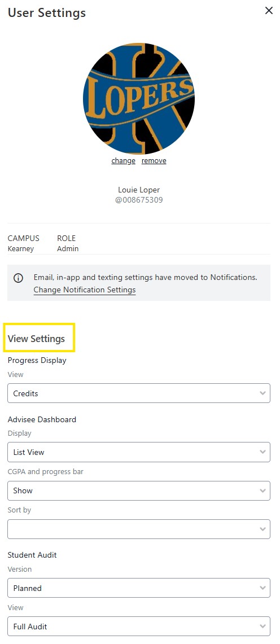Click the CAMPUS column label
Viewport: 280px width, 644px height.
click(x=24, y=239)
